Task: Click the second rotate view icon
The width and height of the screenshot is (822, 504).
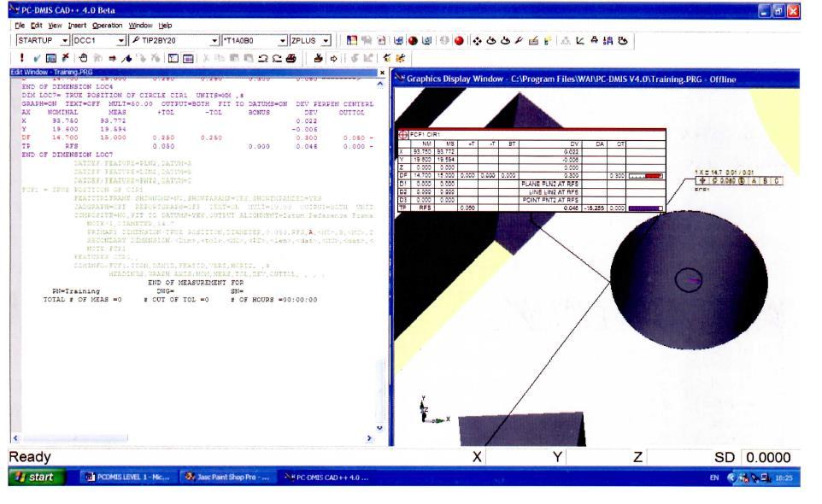Action: click(505, 40)
